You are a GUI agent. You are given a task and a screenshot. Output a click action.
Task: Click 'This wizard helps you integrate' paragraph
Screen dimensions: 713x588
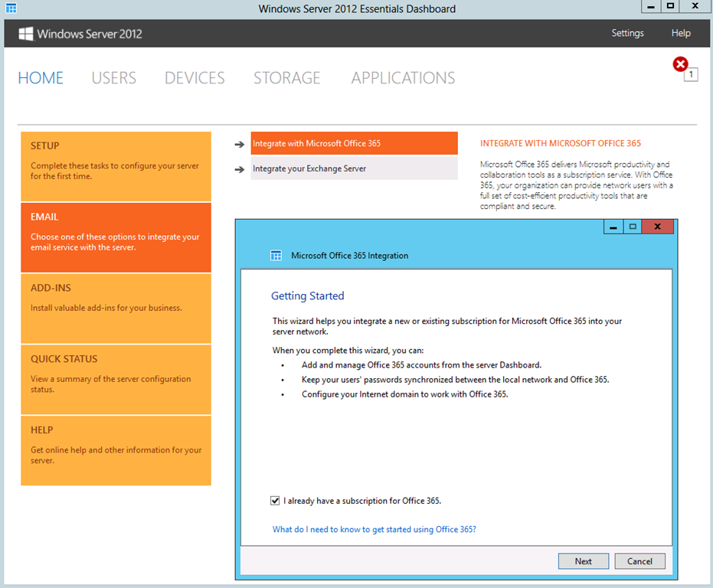tap(447, 326)
